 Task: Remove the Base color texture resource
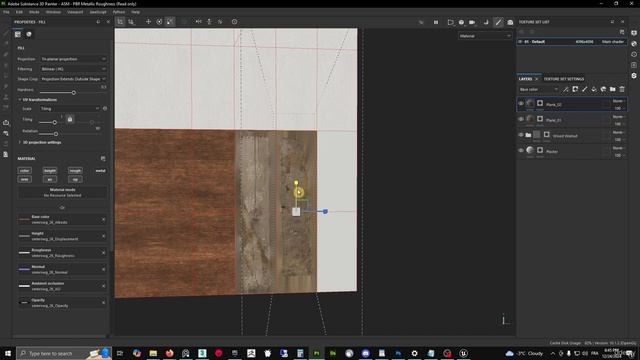103,220
